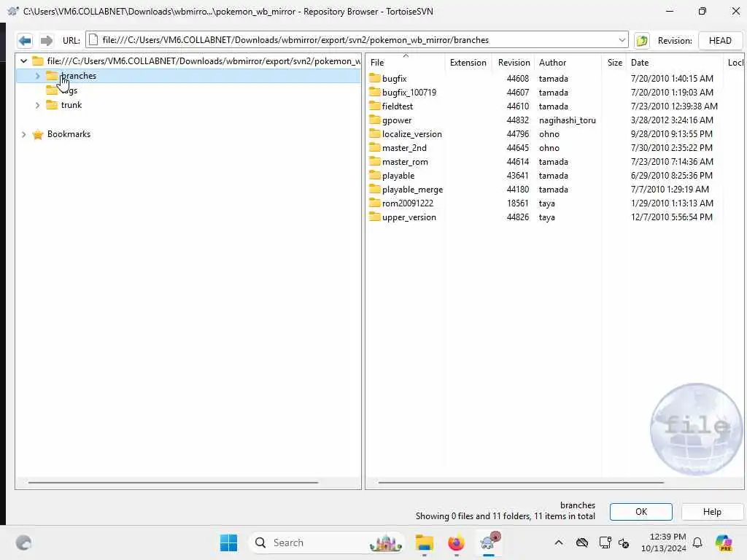Screen dimensions: 747x560
Task: Select the trunk tree item
Action: click(71, 105)
